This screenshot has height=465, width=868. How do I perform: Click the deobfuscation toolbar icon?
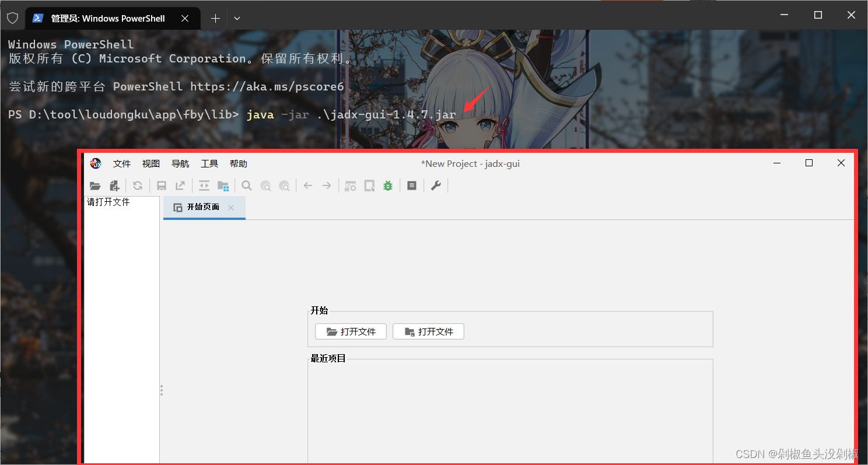[x=350, y=186]
